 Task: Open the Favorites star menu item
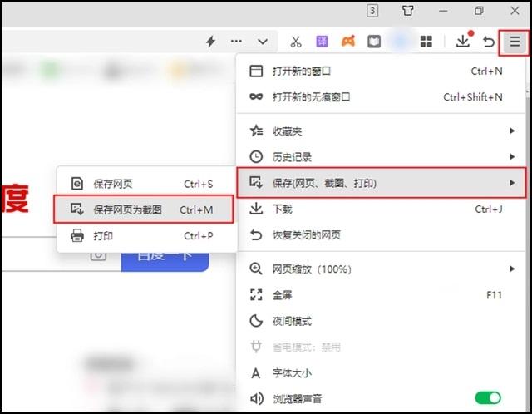381,131
